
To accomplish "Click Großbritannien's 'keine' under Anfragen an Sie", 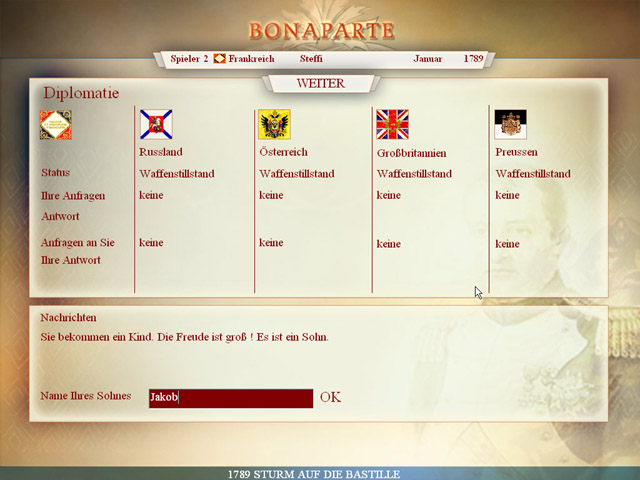I will click(x=388, y=243).
